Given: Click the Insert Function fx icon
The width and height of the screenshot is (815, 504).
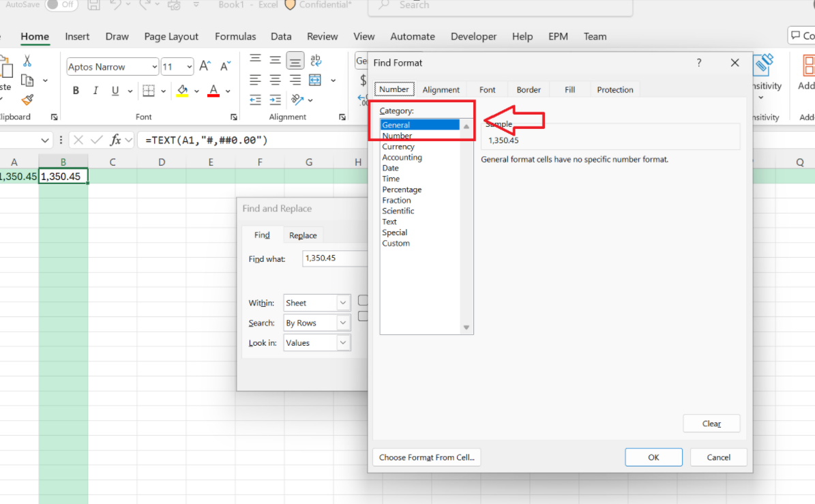Looking at the screenshot, I should [x=115, y=140].
